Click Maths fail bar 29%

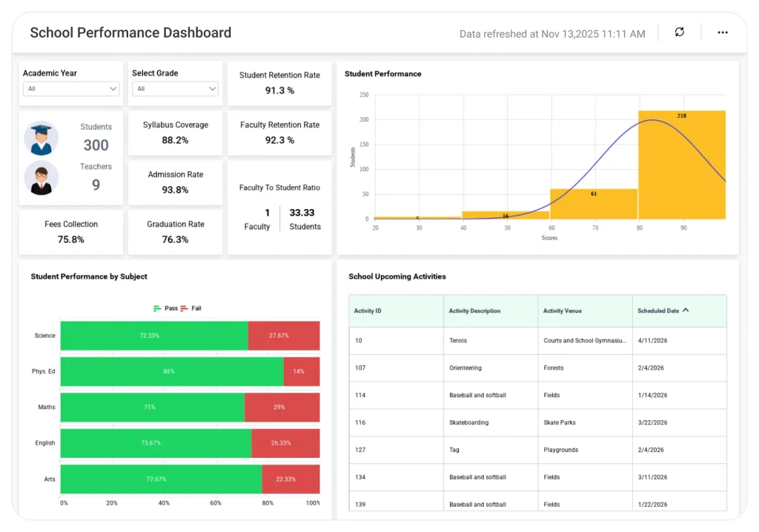282,407
